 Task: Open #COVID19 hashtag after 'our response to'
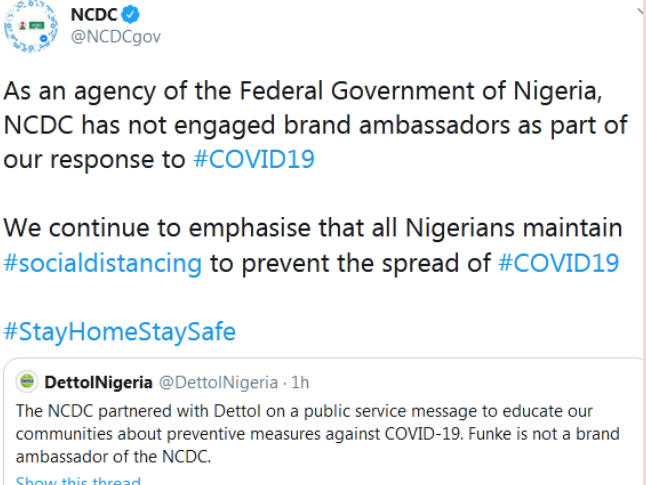click(x=254, y=159)
